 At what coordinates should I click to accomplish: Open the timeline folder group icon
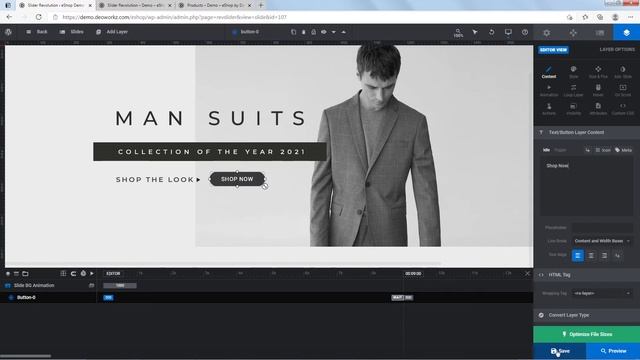coord(25,273)
